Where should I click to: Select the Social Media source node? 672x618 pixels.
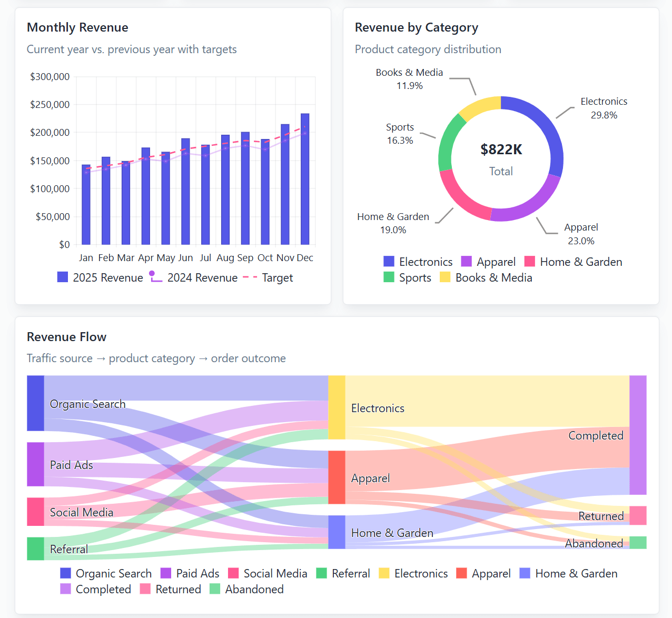click(x=35, y=512)
